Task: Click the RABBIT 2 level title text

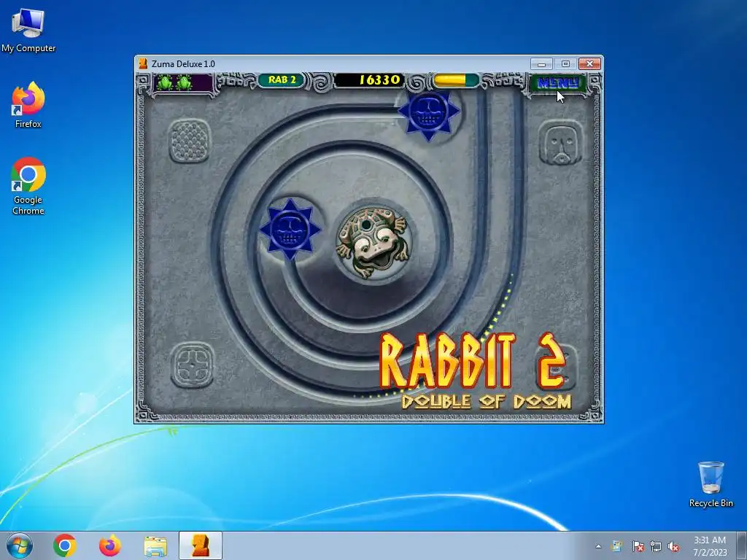Action: tap(473, 360)
